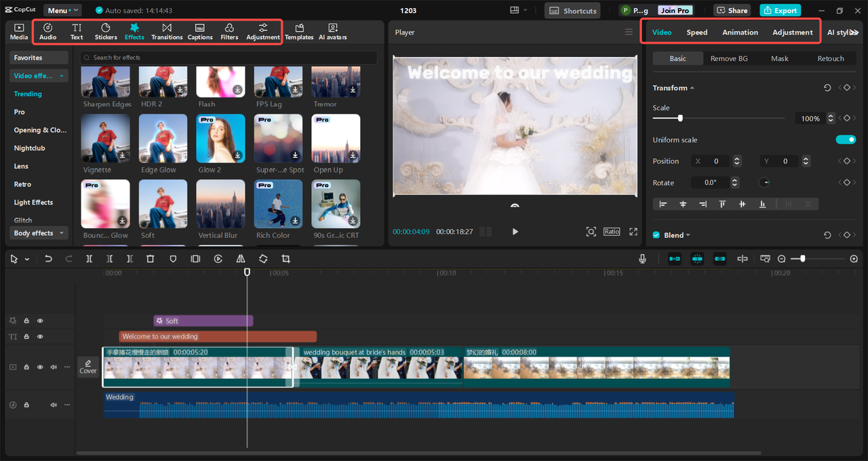Click the crop tool in timeline toolbar

pyautogui.click(x=285, y=259)
